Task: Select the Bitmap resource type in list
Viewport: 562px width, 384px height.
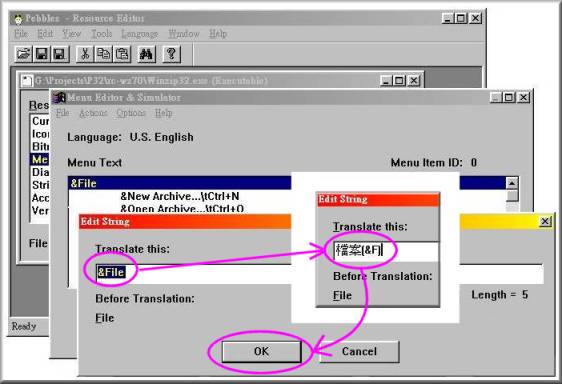Action: [40, 147]
